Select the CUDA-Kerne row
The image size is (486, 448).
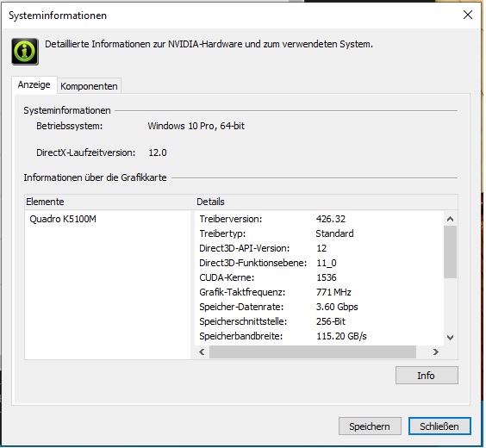tap(319, 277)
